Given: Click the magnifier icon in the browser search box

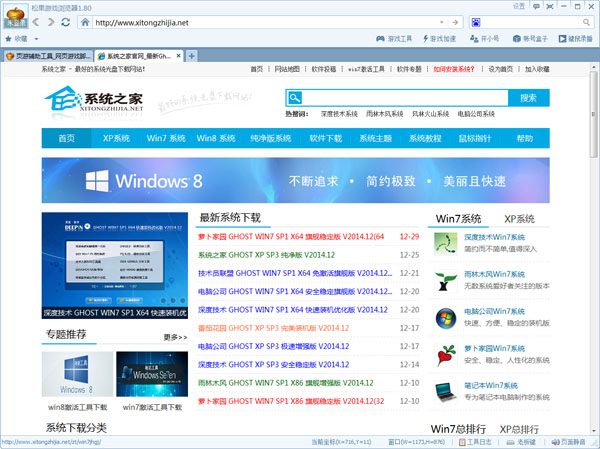Looking at the screenshot, I should [x=586, y=23].
